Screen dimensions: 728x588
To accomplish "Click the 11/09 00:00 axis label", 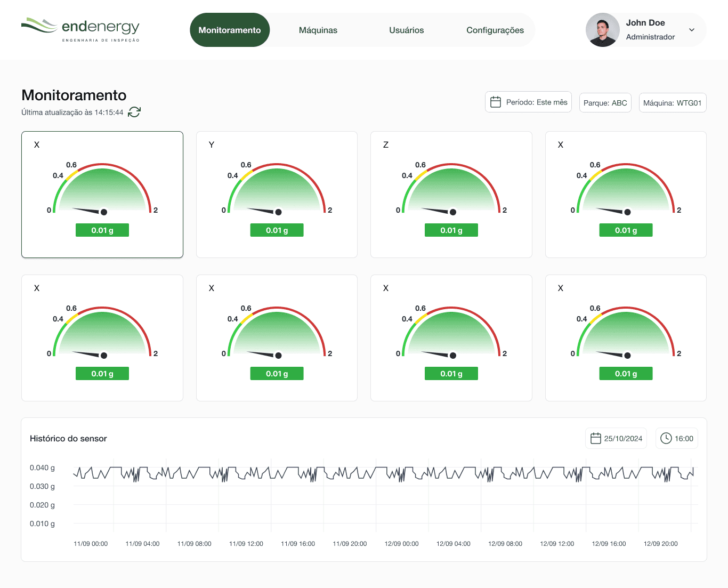I will (x=91, y=544).
